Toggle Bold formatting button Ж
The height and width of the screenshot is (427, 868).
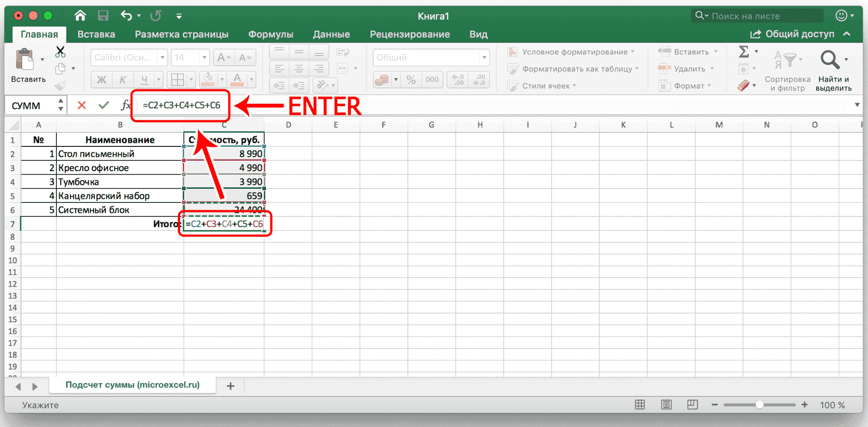pyautogui.click(x=102, y=79)
